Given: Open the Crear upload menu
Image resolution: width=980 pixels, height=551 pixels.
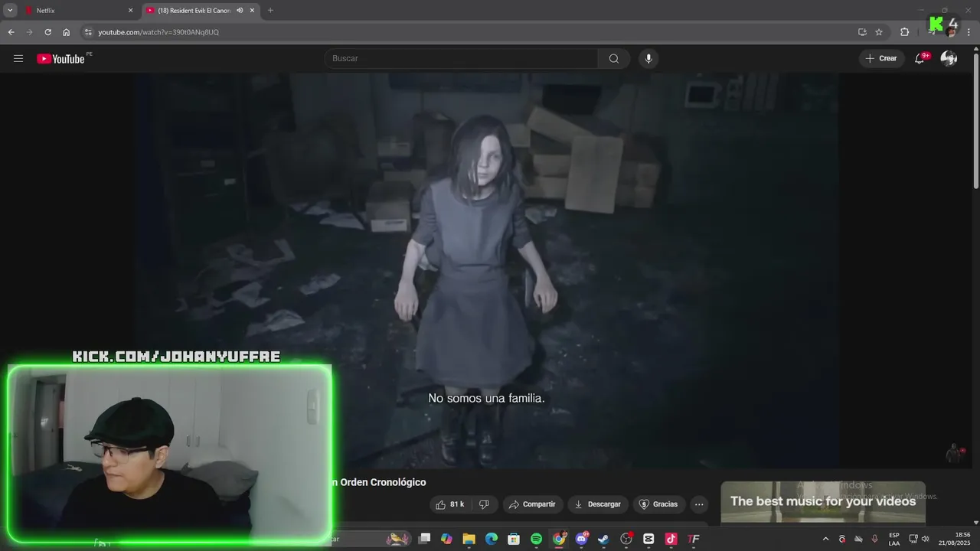Looking at the screenshot, I should (881, 59).
